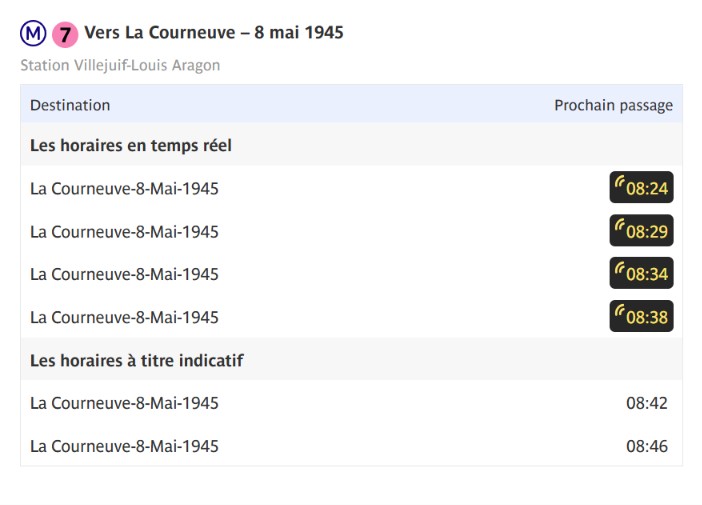The image size is (702, 505).
Task: Click the pink line 7 badge
Action: [x=65, y=34]
